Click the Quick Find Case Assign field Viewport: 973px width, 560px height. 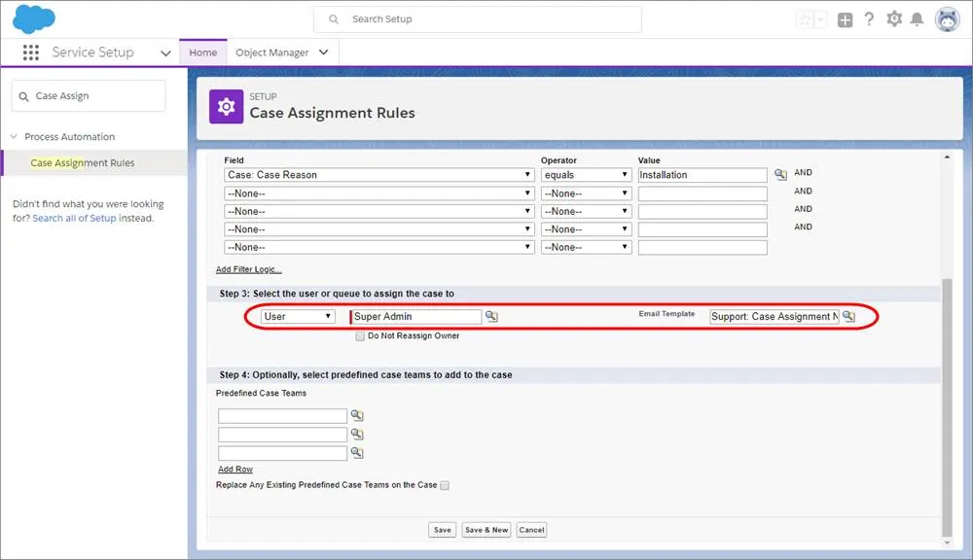(89, 96)
